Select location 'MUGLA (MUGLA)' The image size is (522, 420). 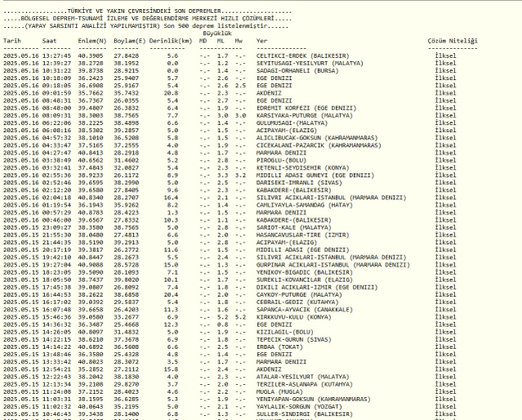tap(279, 391)
